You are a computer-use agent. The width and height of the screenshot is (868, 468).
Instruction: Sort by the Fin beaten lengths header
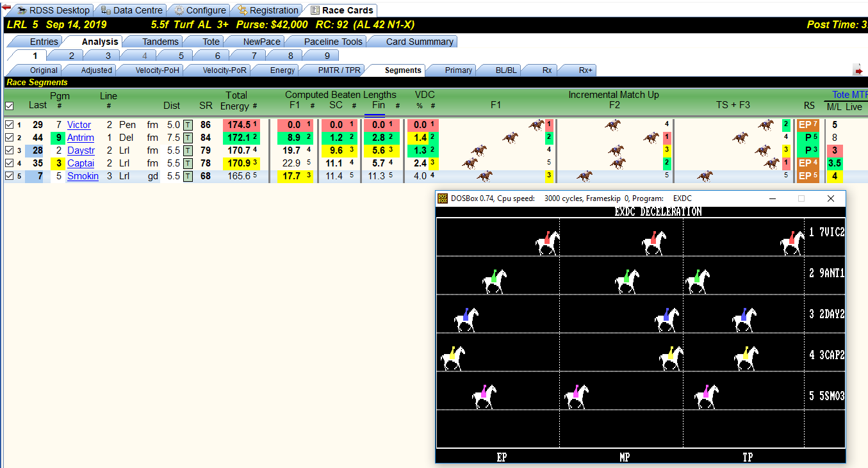coord(379,106)
